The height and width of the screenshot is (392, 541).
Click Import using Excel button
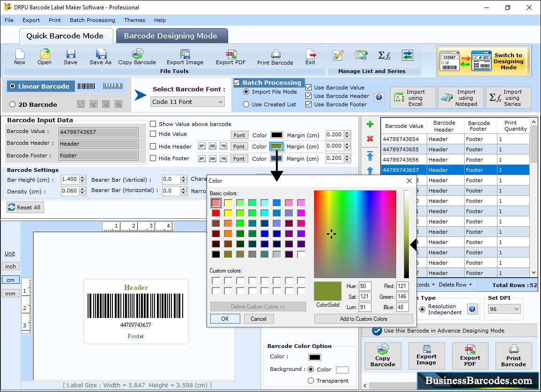(x=413, y=98)
